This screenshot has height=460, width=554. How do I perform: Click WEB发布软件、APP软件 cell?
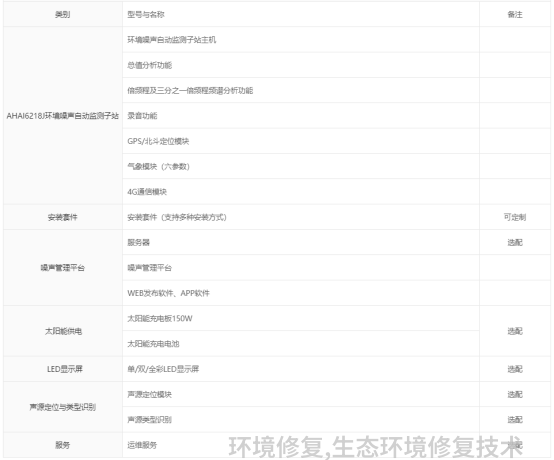301,293
